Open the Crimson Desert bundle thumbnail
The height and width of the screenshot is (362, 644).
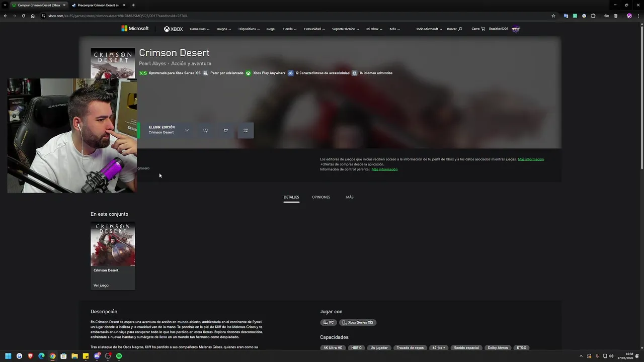[113, 244]
